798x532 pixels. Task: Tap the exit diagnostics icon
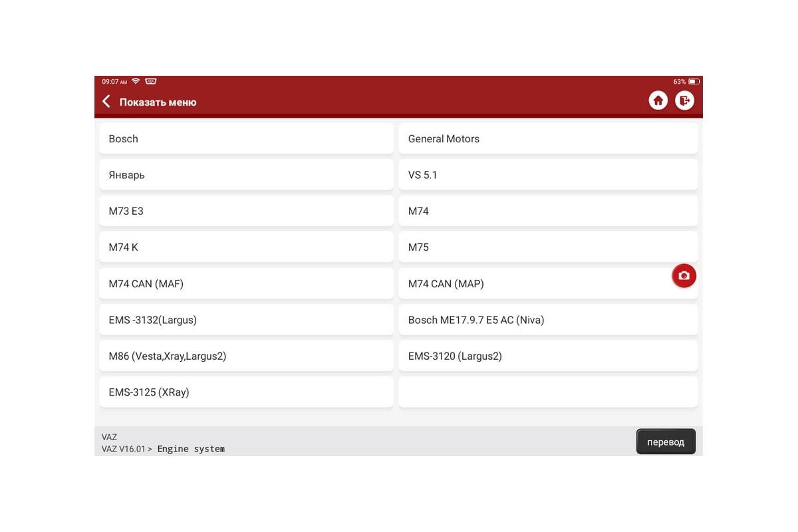point(685,100)
